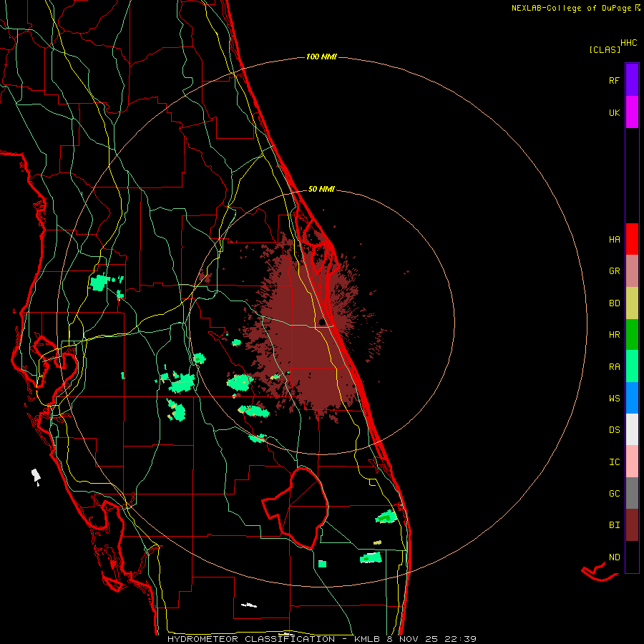Screen dimensions: 644x644
Task: Click the GC legend label
Action: click(614, 494)
